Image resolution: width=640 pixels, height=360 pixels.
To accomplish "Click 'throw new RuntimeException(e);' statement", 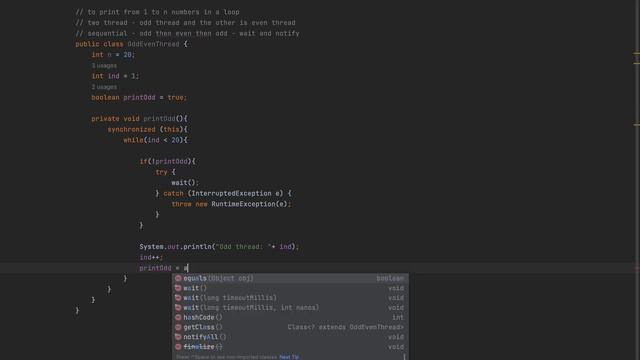I will pos(231,204).
